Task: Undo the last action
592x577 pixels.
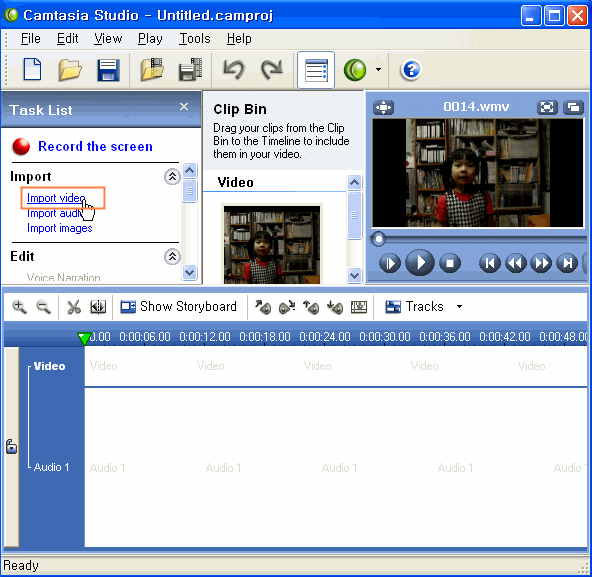Action: [234, 69]
